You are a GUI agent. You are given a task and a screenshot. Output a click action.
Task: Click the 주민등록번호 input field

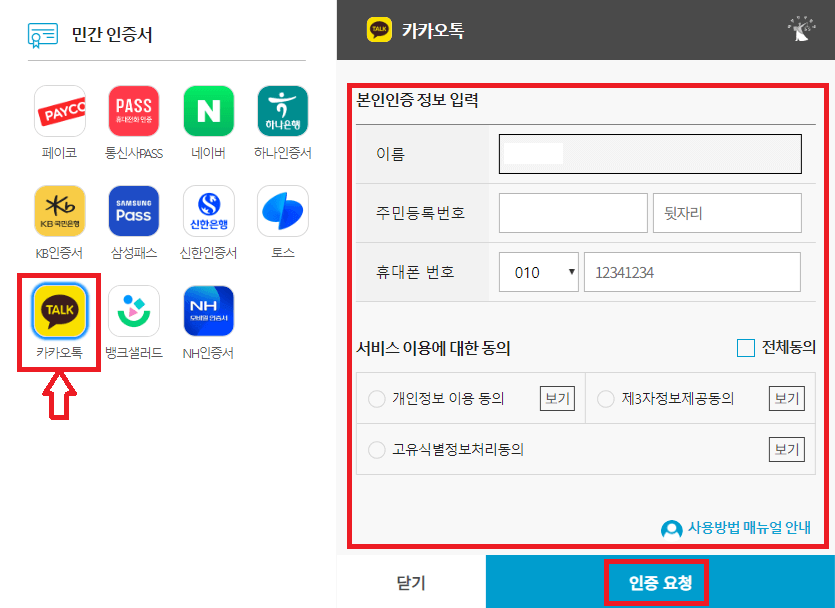coord(572,212)
